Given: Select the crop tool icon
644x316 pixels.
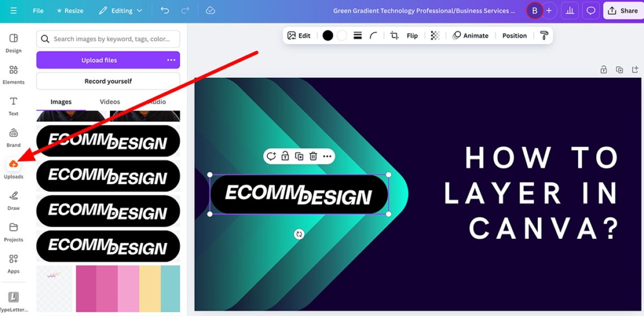Looking at the screenshot, I should click(394, 36).
